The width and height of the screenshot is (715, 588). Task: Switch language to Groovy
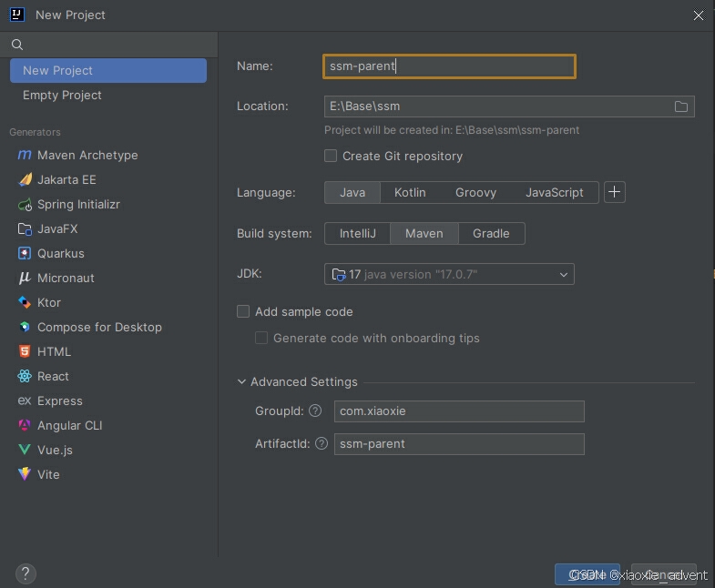[x=475, y=192]
